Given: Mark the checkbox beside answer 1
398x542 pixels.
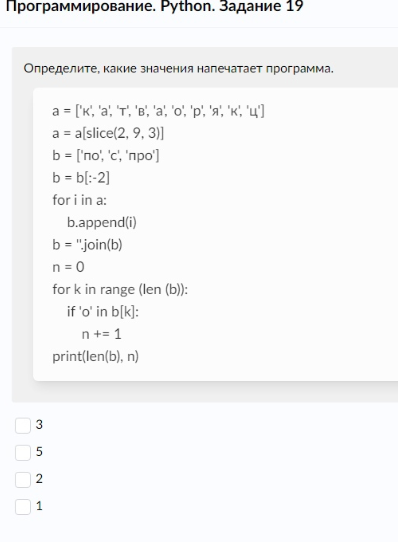Looking at the screenshot, I should [23, 507].
